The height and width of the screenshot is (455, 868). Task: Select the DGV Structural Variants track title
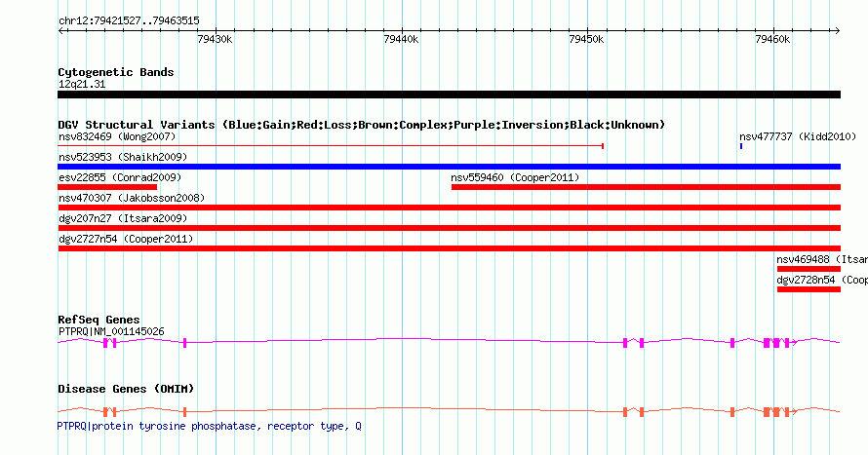[362, 125]
